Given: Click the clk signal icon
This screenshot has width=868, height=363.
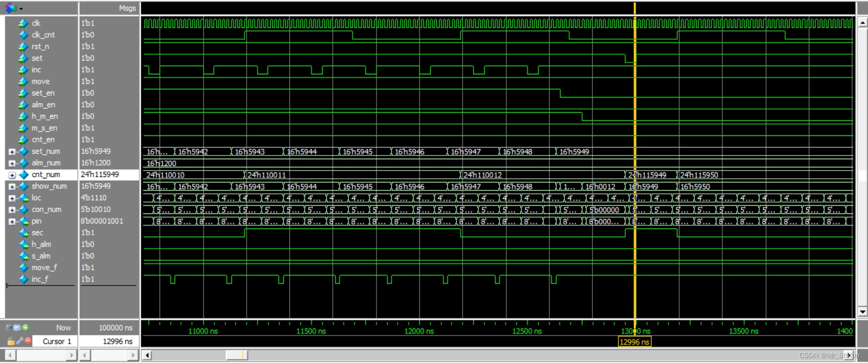Looking at the screenshot, I should [x=23, y=23].
